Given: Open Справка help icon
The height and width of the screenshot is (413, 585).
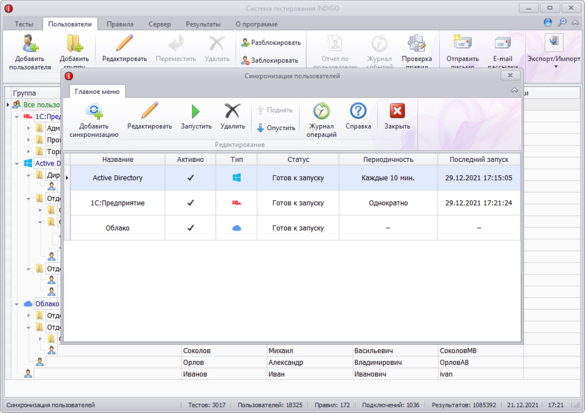Looking at the screenshot, I should tap(358, 111).
